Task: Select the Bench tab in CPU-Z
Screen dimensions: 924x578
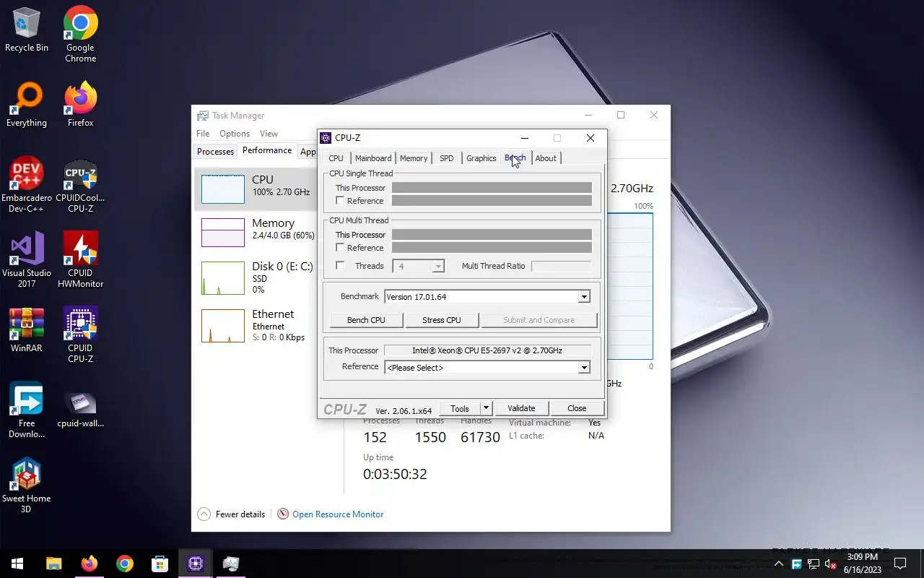Action: [x=515, y=158]
